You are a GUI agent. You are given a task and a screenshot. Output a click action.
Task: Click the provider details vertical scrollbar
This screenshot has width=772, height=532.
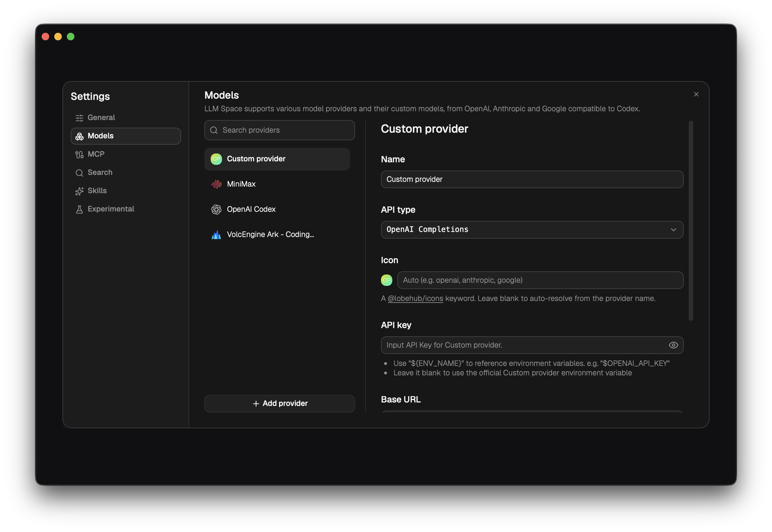(691, 221)
